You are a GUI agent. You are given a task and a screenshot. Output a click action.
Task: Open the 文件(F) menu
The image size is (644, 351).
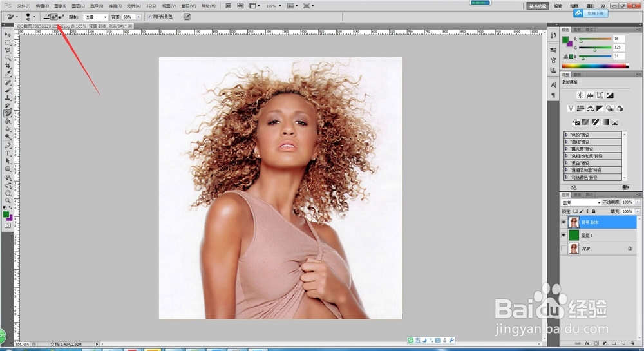(23, 6)
